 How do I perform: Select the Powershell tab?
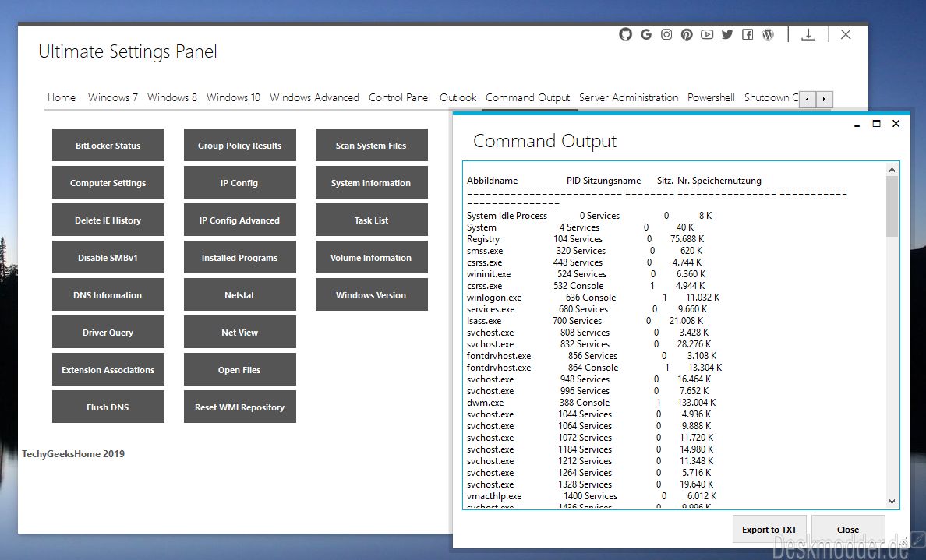(x=711, y=97)
